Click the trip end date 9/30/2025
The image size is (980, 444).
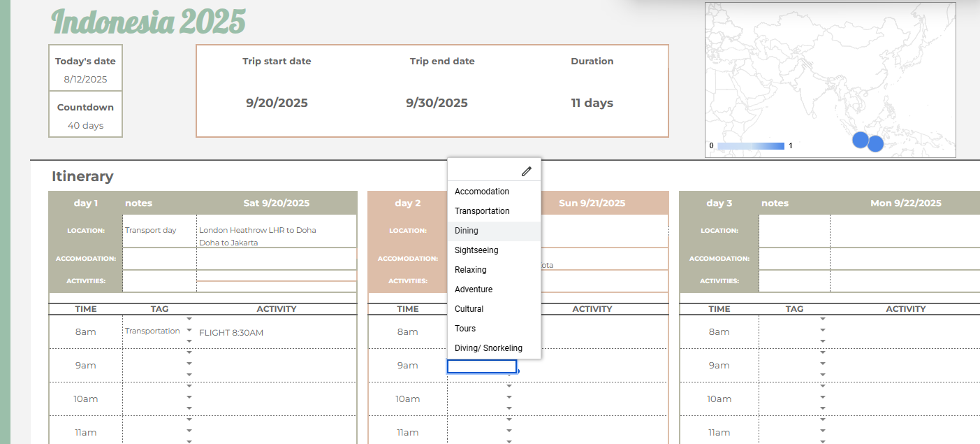pos(437,103)
